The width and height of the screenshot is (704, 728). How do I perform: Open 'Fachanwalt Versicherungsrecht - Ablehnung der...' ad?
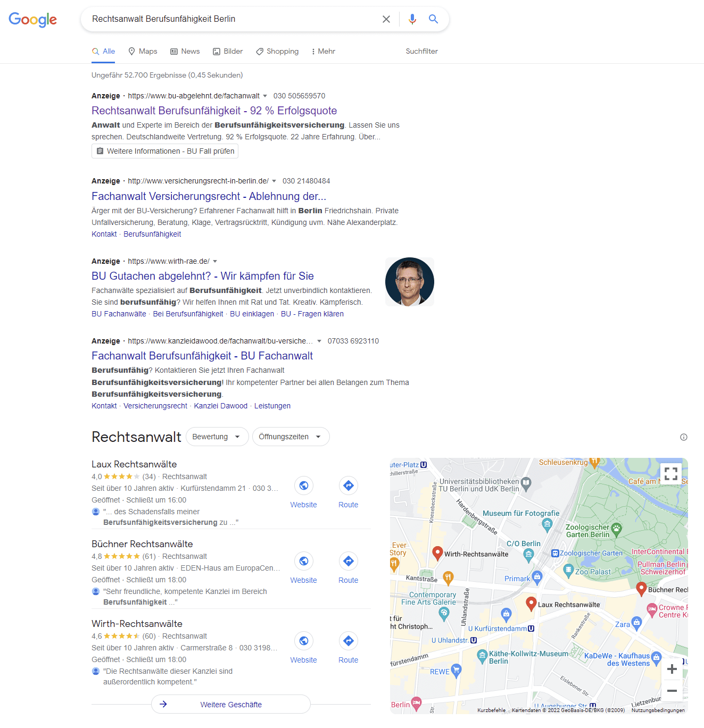pyautogui.click(x=209, y=196)
